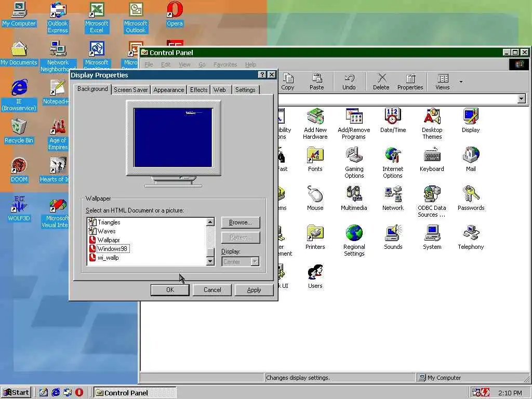Click the Browse... button

[x=241, y=222]
